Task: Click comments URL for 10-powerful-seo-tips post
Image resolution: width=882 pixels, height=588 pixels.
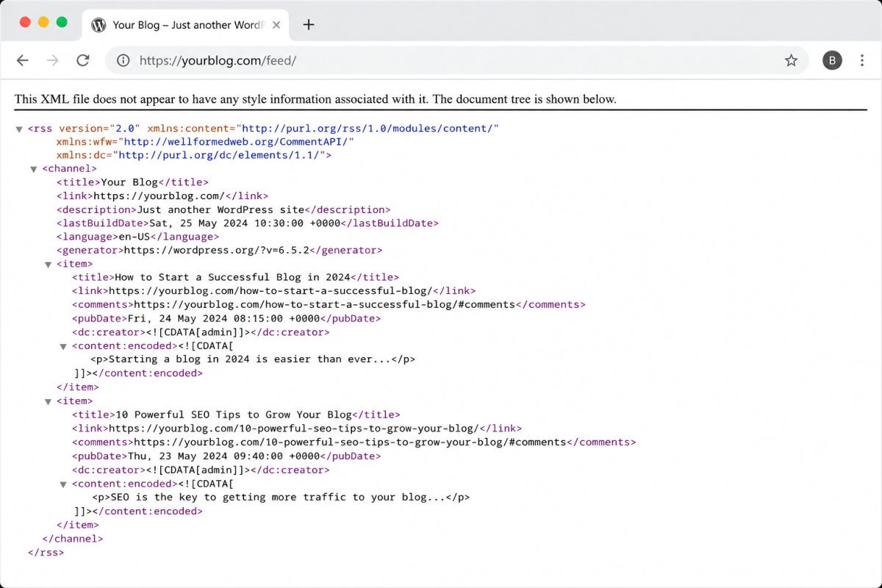Action: (x=350, y=442)
